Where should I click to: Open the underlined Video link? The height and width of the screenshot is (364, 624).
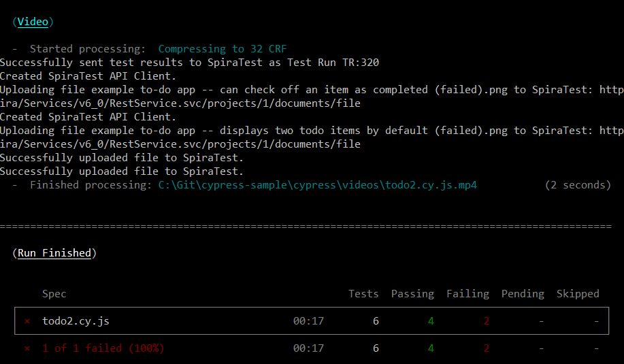tap(33, 22)
